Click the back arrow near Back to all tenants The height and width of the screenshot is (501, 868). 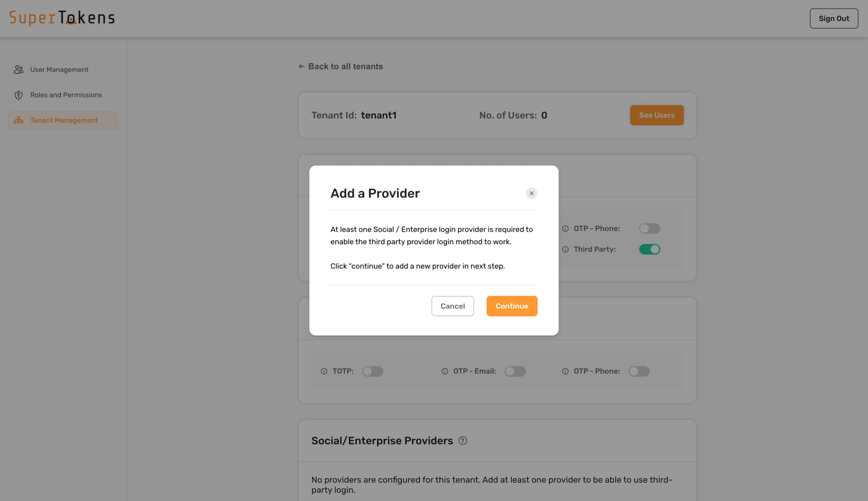coord(301,66)
